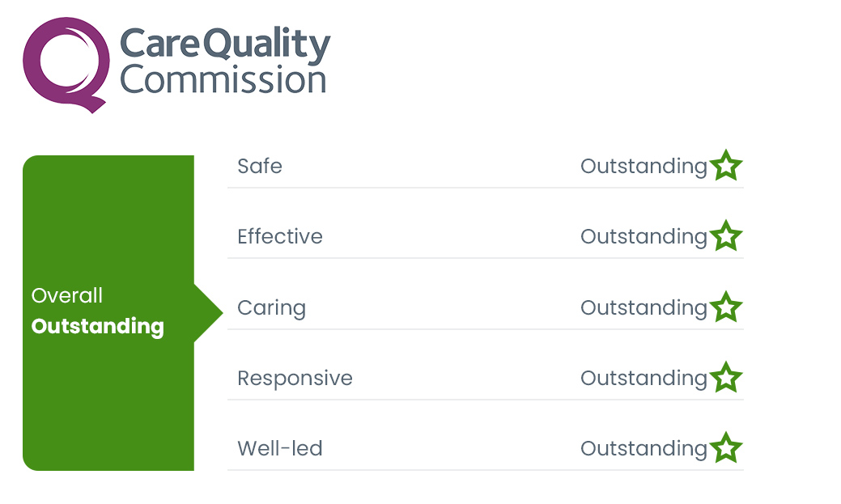Viewport: 841px width, 504px height.
Task: Select the Responsive category label
Action: pos(295,379)
